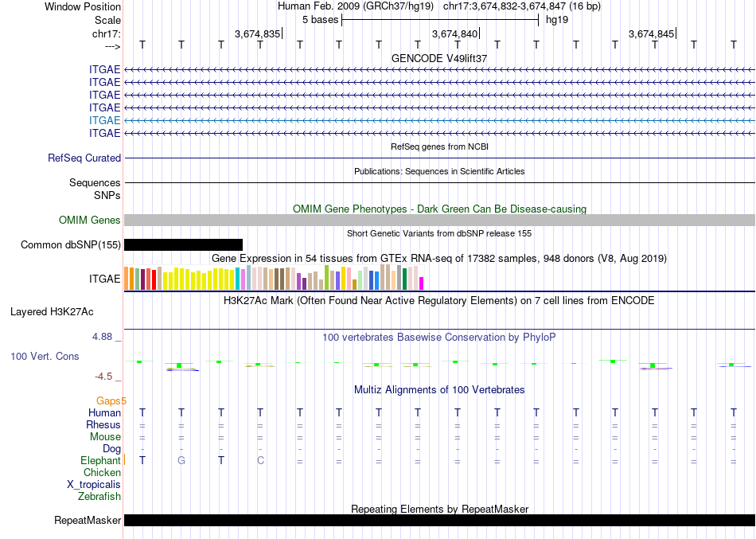Click the C base in Elephant row
This screenshot has height=539, width=756.
260,460
